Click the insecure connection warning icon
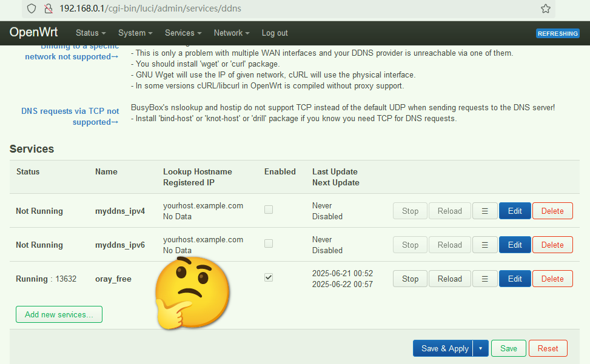The width and height of the screenshot is (590, 364). coord(49,8)
